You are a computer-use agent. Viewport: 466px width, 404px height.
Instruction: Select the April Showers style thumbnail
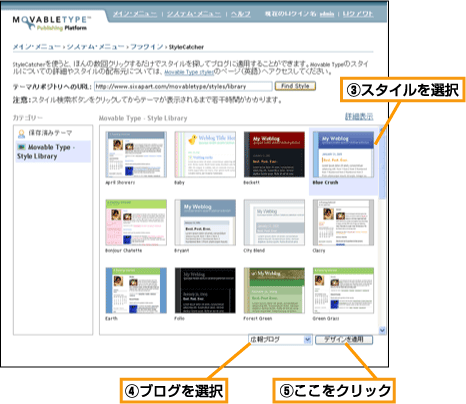[x=136, y=154]
